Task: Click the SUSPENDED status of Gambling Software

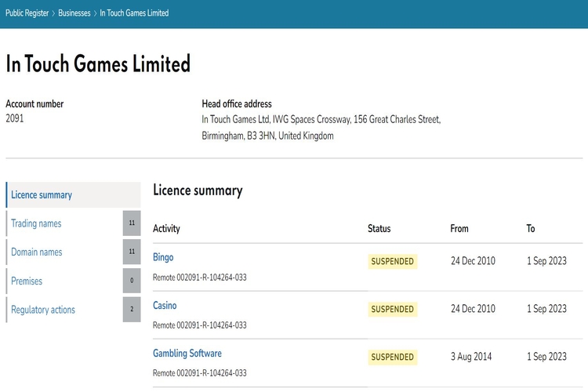Action: tap(392, 358)
